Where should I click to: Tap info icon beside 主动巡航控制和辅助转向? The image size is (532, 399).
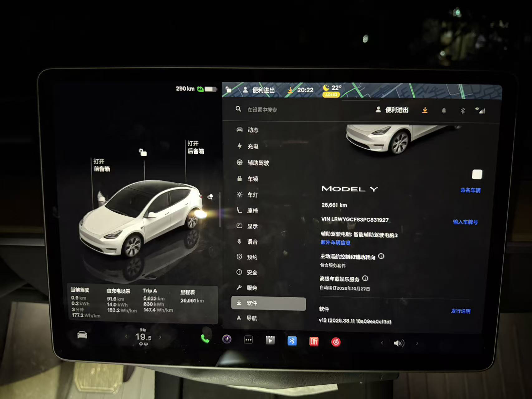381,256
